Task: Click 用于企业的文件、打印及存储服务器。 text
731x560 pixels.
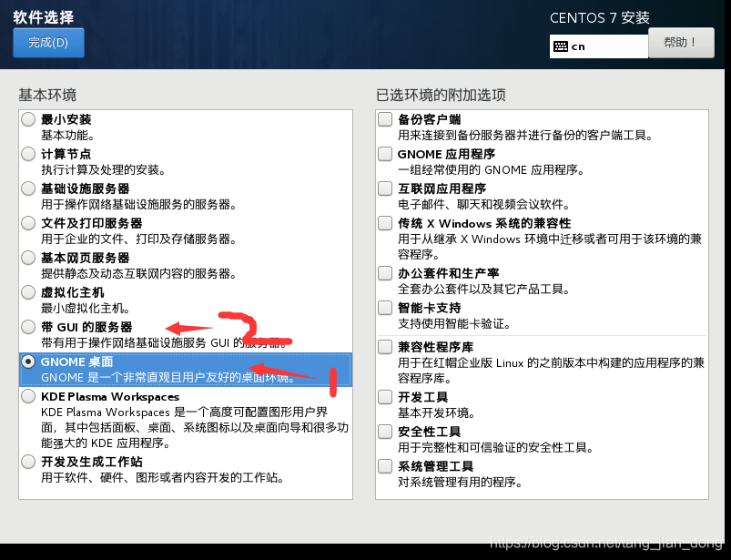Action: [x=139, y=239]
